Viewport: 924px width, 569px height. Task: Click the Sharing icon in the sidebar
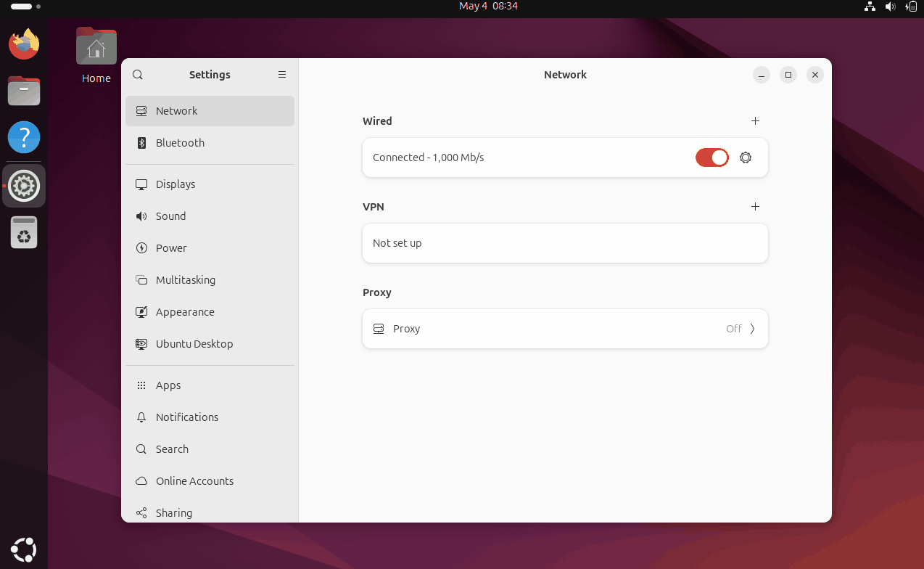tap(142, 512)
